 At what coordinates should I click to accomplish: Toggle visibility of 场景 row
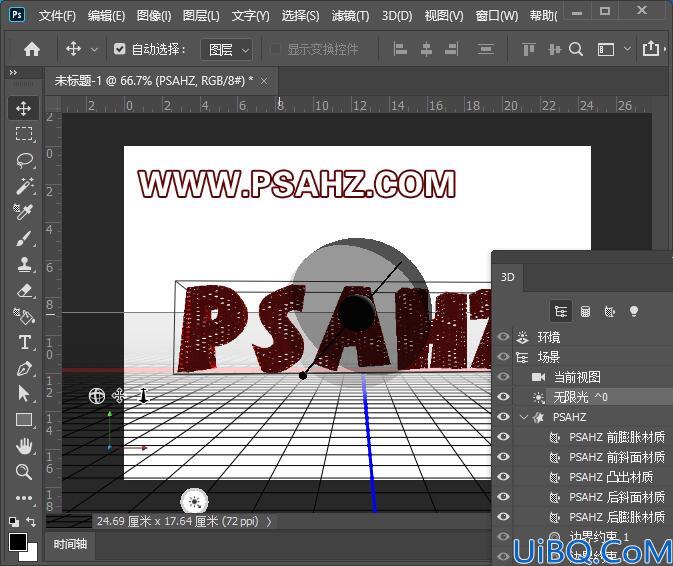(x=503, y=357)
